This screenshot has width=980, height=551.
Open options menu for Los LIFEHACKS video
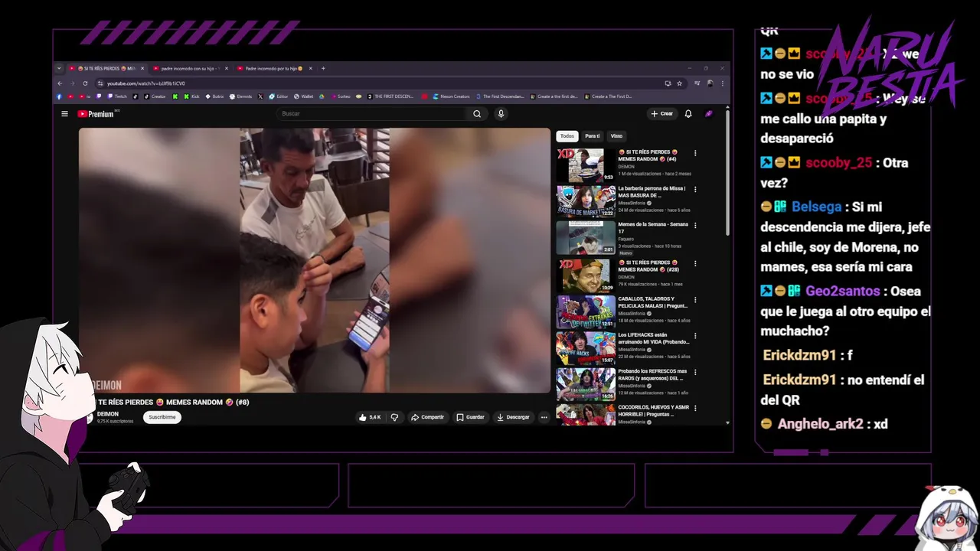point(695,336)
